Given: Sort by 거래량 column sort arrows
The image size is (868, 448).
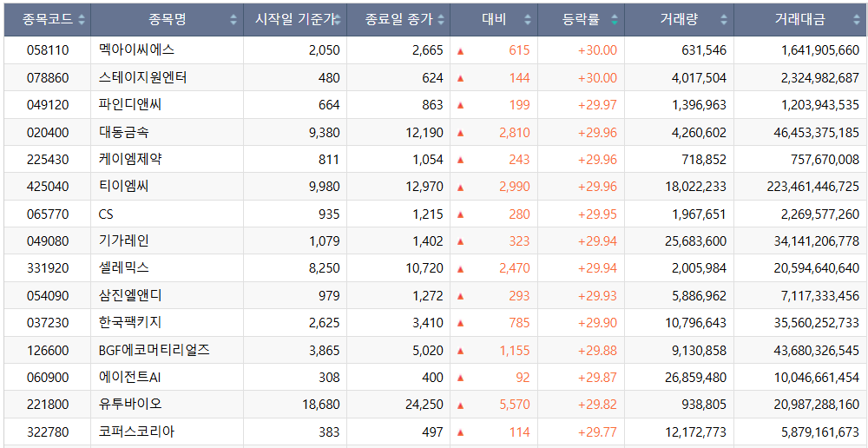Looking at the screenshot, I should coord(724,20).
